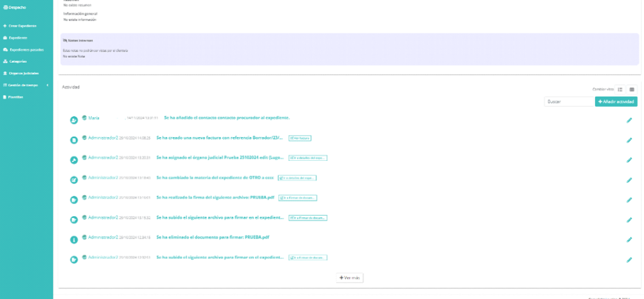The width and height of the screenshot is (644, 299).
Task: Switch activity to table grid view
Action: (x=632, y=90)
